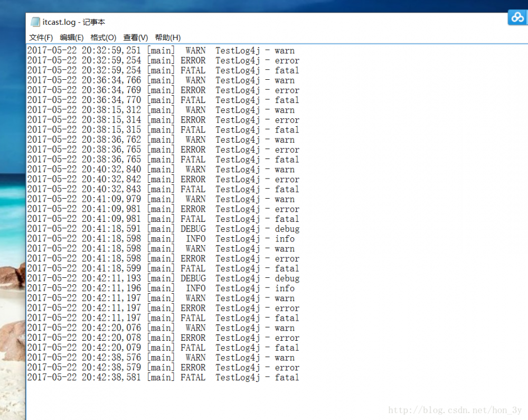Open the Baidu Netdisk cloud icon
The image size is (528, 420).
[x=517, y=17]
